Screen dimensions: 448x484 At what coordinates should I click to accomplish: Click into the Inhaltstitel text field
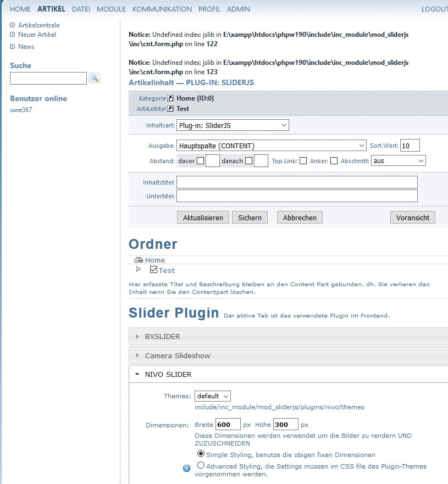click(297, 182)
